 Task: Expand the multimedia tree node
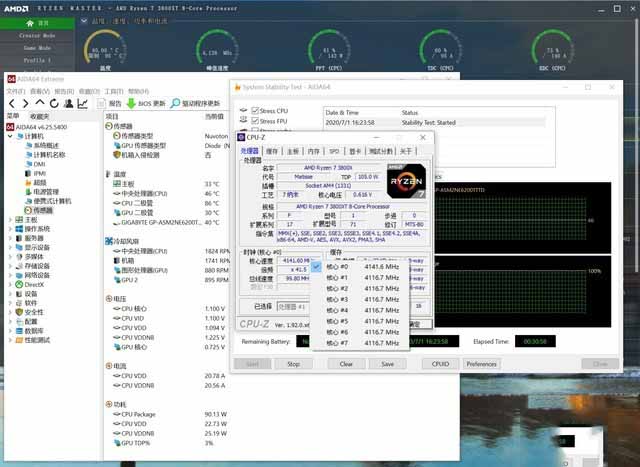pyautogui.click(x=10, y=257)
